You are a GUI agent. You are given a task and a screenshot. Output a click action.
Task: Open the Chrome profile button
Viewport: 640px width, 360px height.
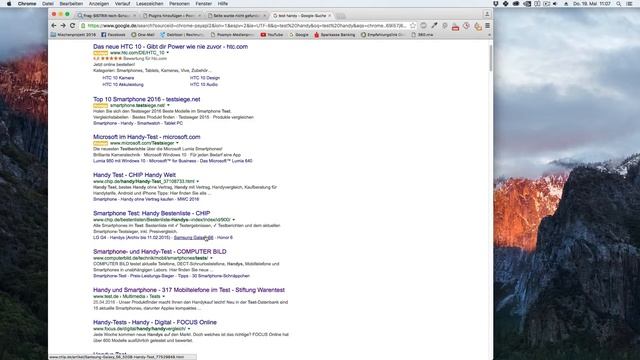(x=487, y=14)
